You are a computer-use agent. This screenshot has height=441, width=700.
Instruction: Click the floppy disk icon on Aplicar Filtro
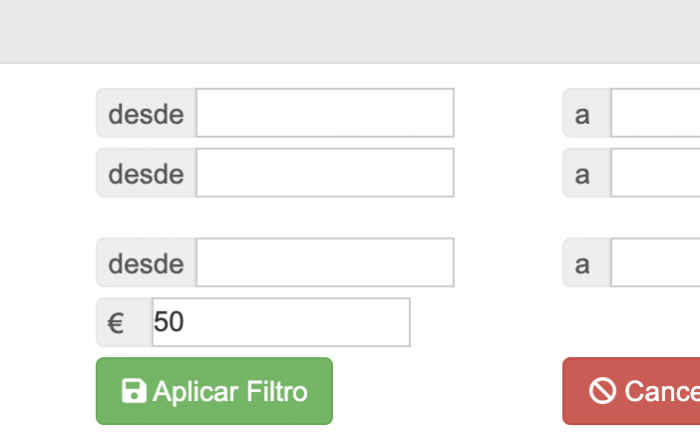pos(134,391)
